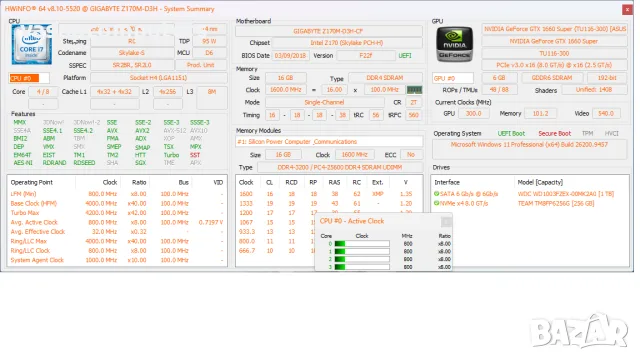The width and height of the screenshot is (640, 360).
Task: Click the Prod. Unit field
Action: (x=201, y=65)
